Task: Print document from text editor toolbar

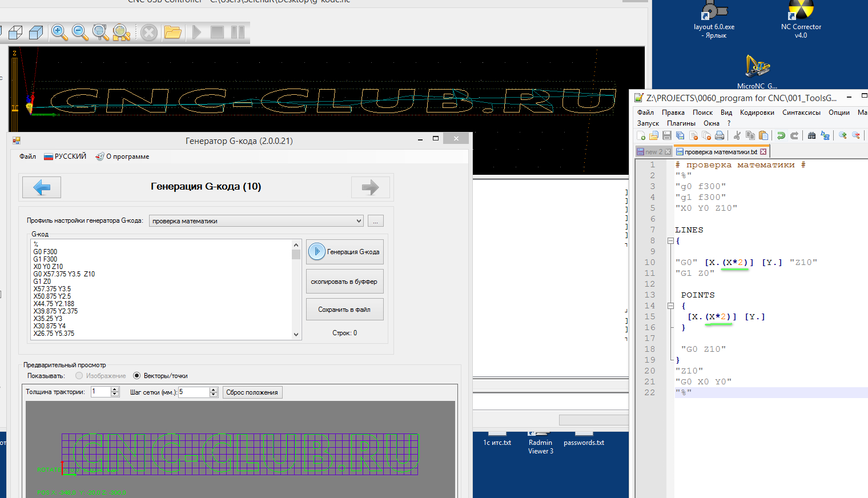Action: [x=720, y=136]
